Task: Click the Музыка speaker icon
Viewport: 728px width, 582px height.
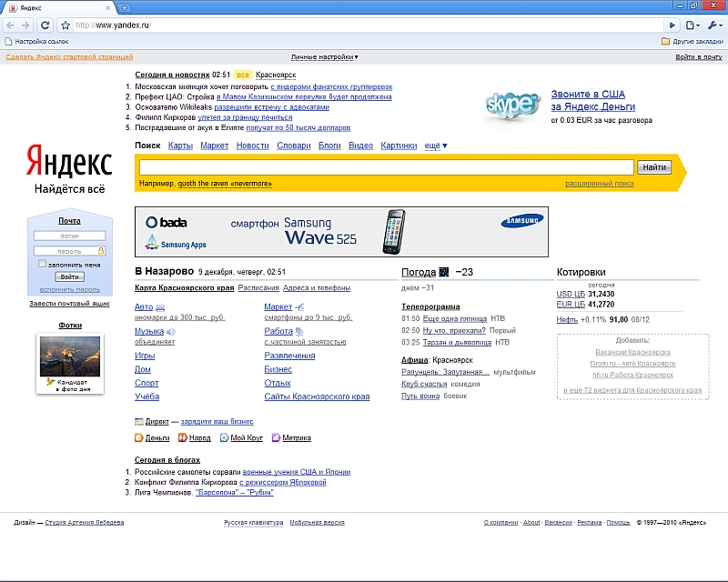Action: pyautogui.click(x=171, y=331)
